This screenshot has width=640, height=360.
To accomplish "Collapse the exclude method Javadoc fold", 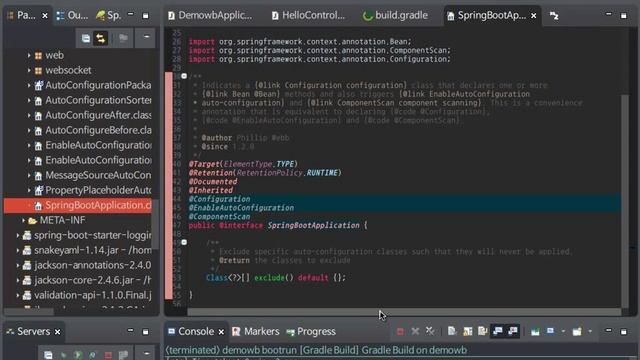I will click(x=184, y=242).
